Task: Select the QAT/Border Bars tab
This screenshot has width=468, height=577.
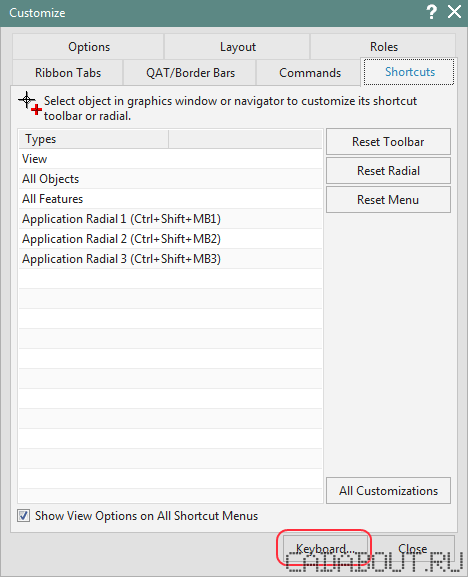Action: point(190,72)
